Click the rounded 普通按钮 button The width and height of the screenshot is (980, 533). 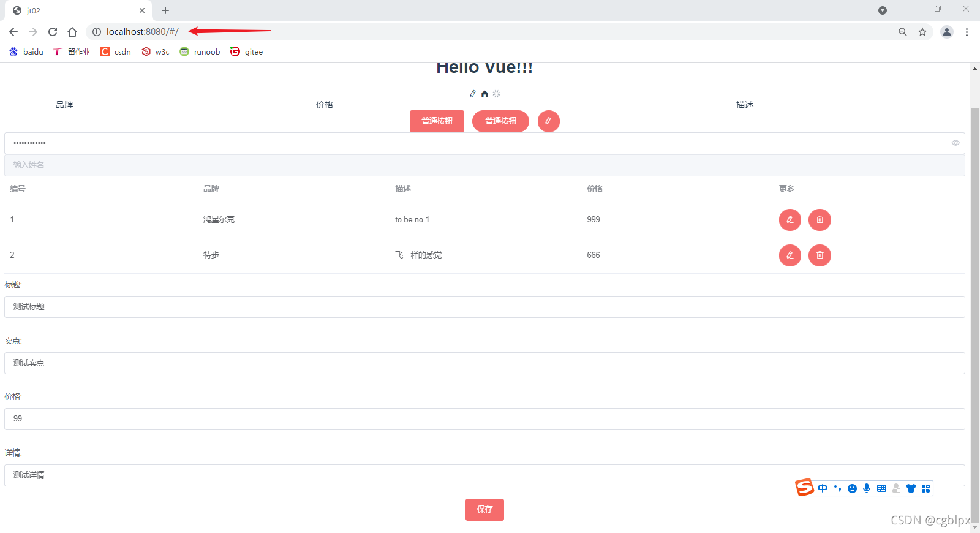click(500, 121)
